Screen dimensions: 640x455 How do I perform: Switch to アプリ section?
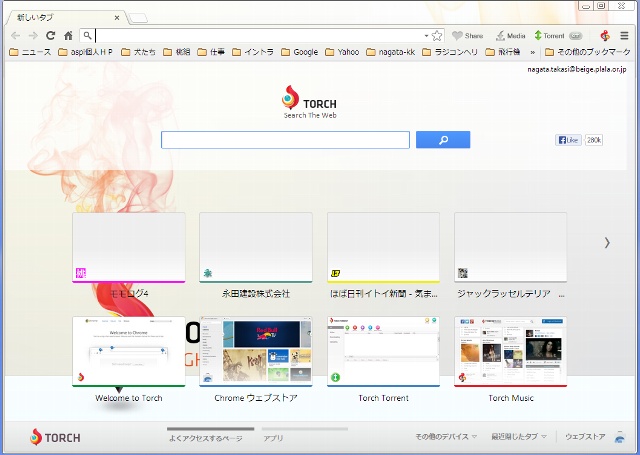point(273,438)
